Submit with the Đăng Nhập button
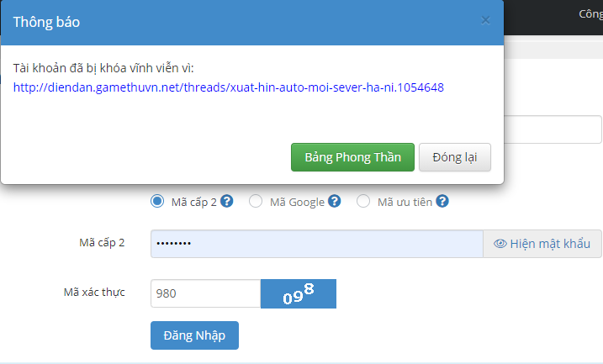 [x=194, y=335]
